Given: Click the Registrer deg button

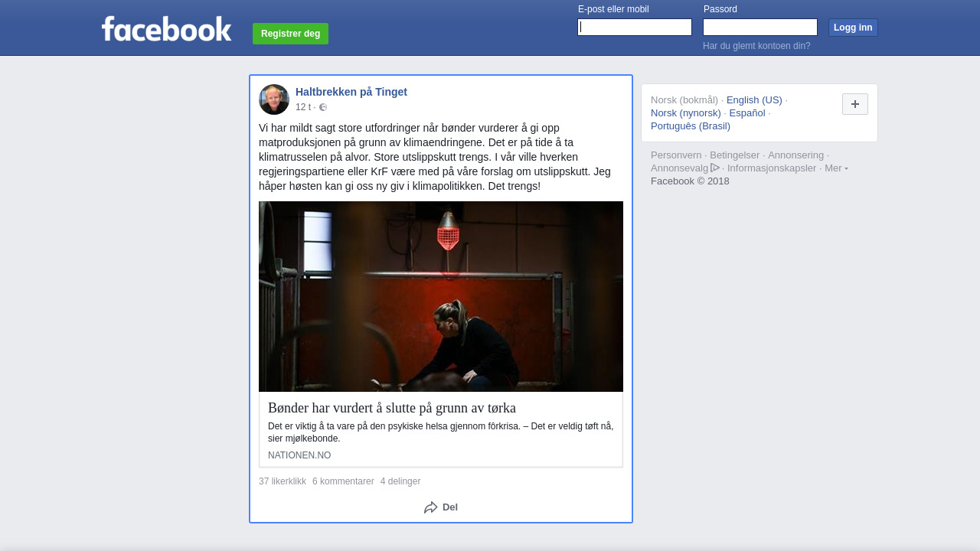Looking at the screenshot, I should tap(290, 34).
